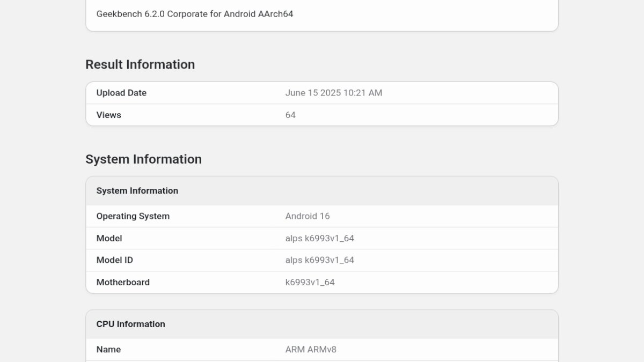Select the Upload Date row label
The image size is (644, 362).
[x=121, y=93]
